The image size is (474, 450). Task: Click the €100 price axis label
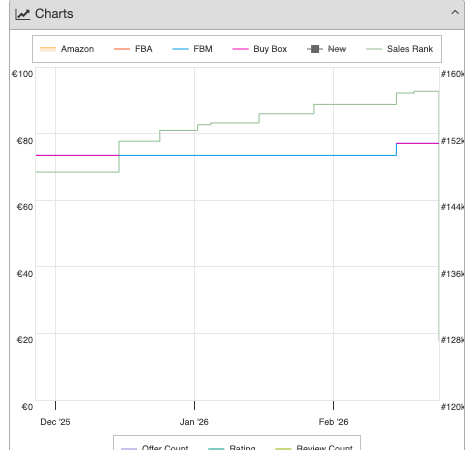tap(22, 74)
